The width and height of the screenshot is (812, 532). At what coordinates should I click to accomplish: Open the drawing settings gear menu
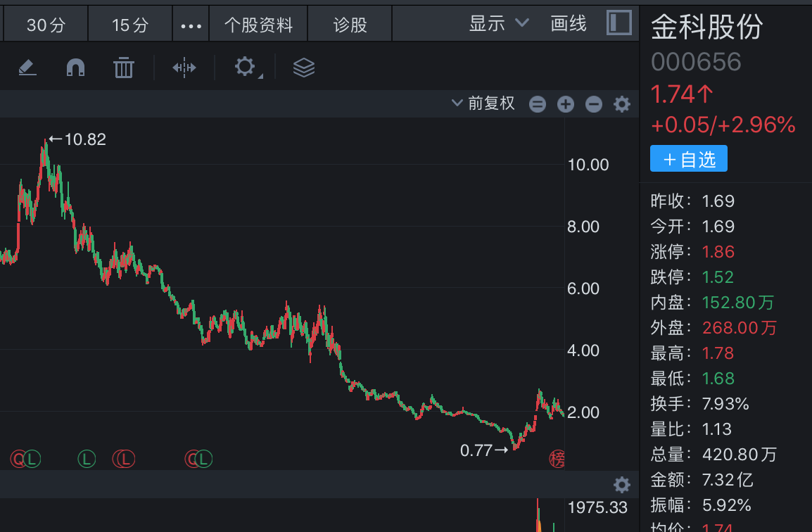pos(245,68)
